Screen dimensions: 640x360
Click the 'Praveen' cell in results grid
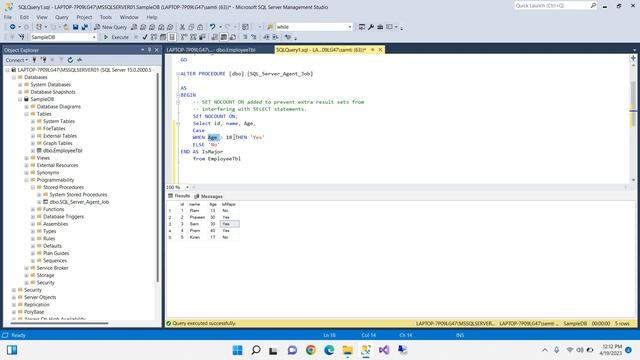click(197, 217)
